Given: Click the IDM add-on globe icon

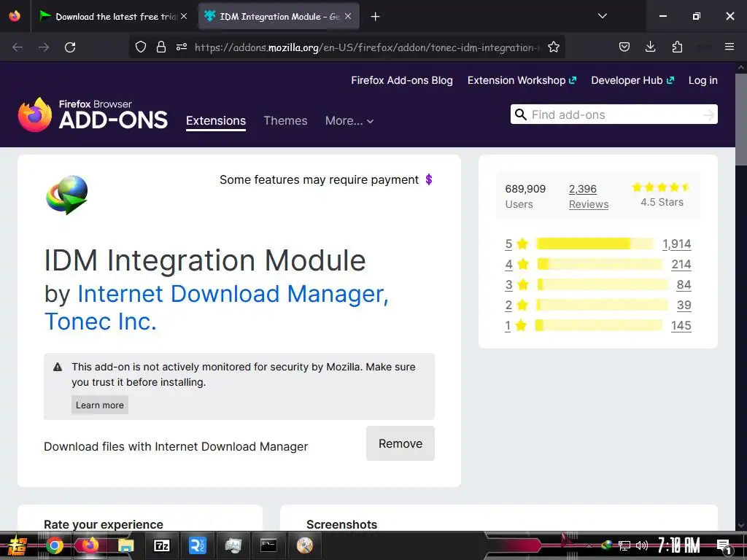Looking at the screenshot, I should [x=66, y=195].
